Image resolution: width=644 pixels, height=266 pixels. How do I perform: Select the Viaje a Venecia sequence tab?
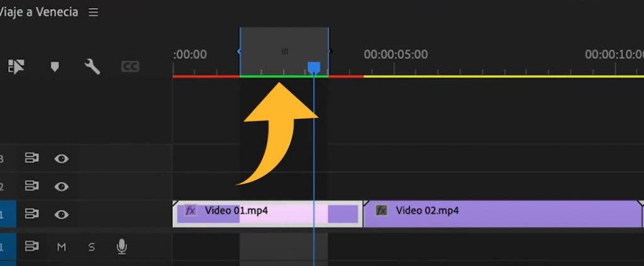click(39, 13)
